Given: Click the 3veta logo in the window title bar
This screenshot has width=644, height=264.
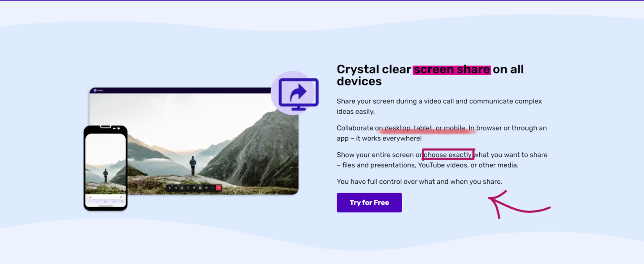Looking at the screenshot, I should [96, 90].
